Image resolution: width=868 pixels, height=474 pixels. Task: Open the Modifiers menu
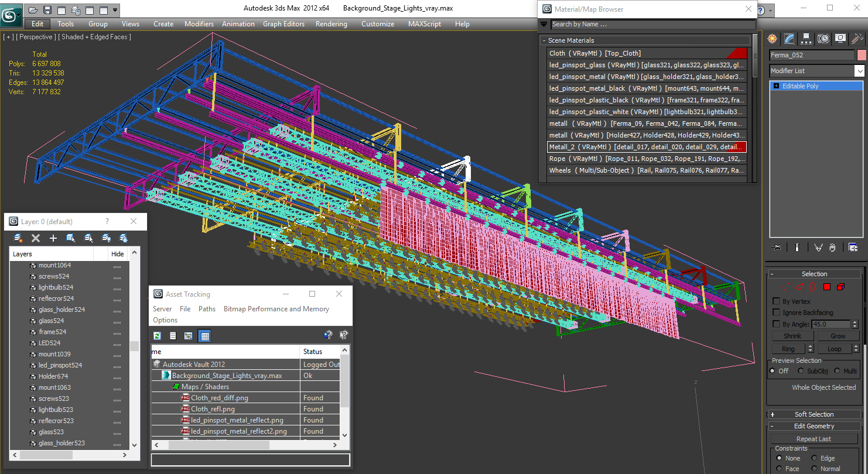199,24
